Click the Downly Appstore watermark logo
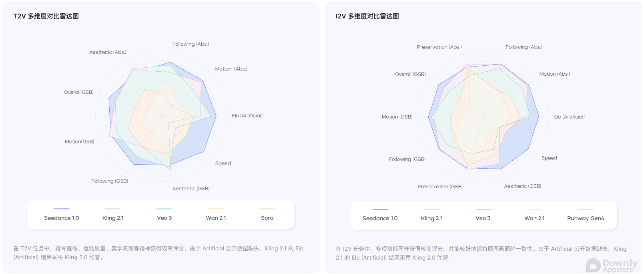 coord(612,266)
